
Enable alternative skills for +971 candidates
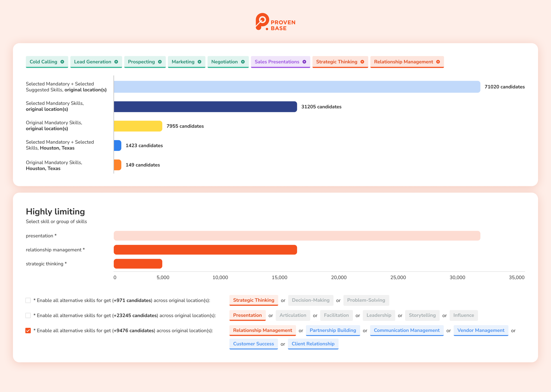pyautogui.click(x=28, y=300)
